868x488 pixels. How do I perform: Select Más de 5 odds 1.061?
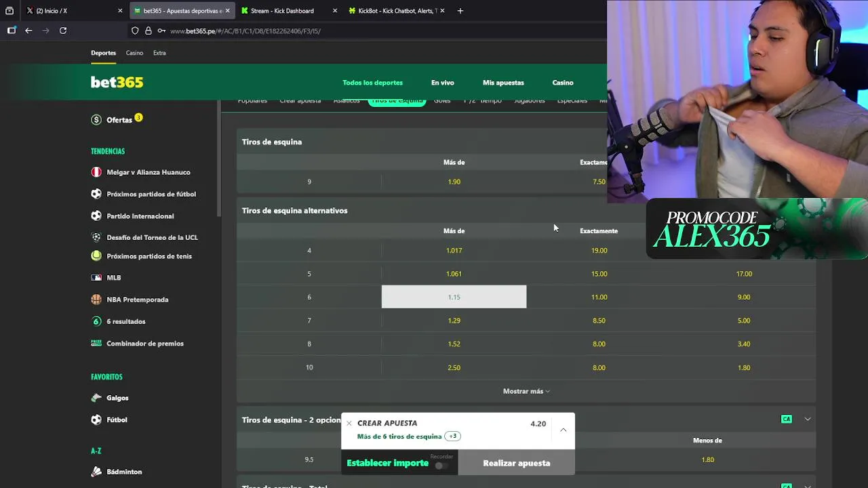point(454,274)
